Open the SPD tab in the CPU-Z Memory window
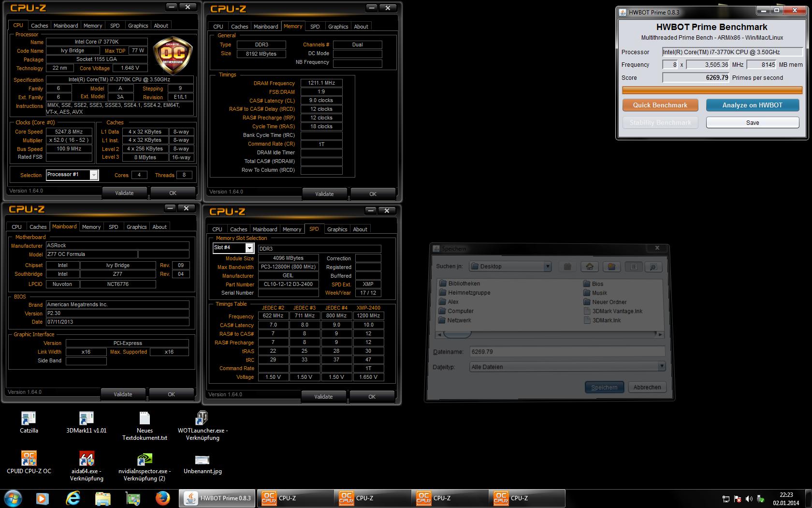The height and width of the screenshot is (508, 812). point(315,27)
